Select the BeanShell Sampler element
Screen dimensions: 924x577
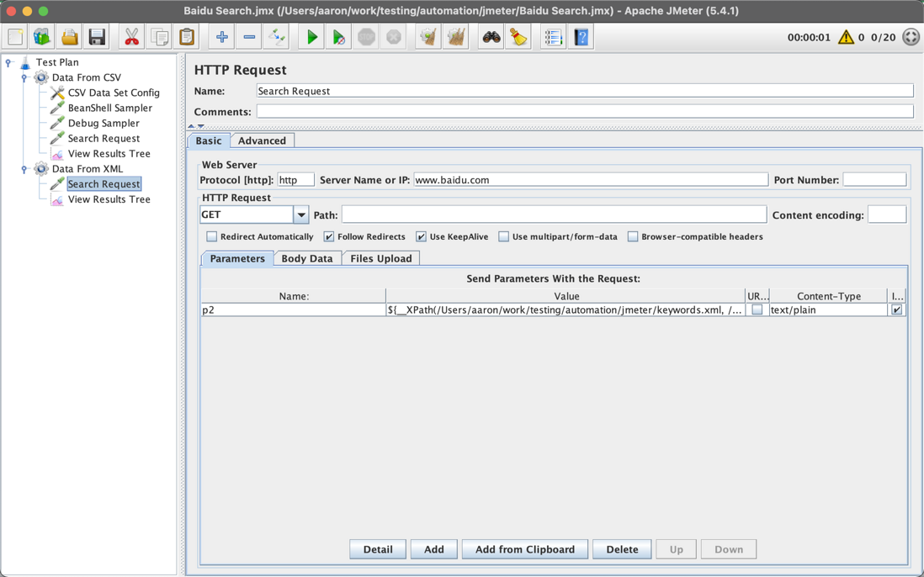pyautogui.click(x=109, y=108)
